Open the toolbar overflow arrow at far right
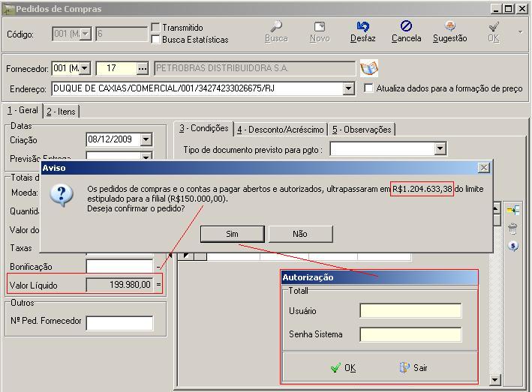This screenshot has height=392, width=532. 521,32
